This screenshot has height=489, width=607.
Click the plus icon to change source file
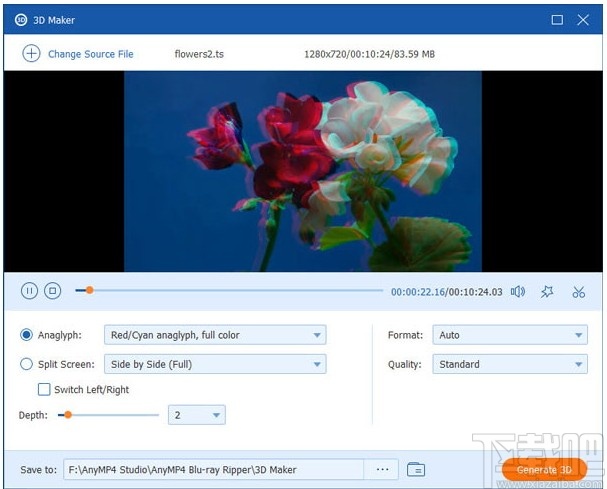coord(31,53)
